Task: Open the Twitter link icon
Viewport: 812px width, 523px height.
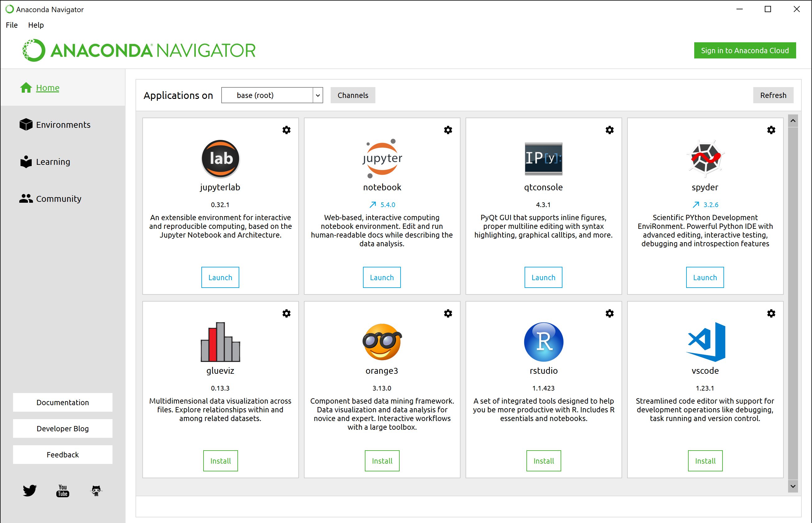Action: pos(30,490)
